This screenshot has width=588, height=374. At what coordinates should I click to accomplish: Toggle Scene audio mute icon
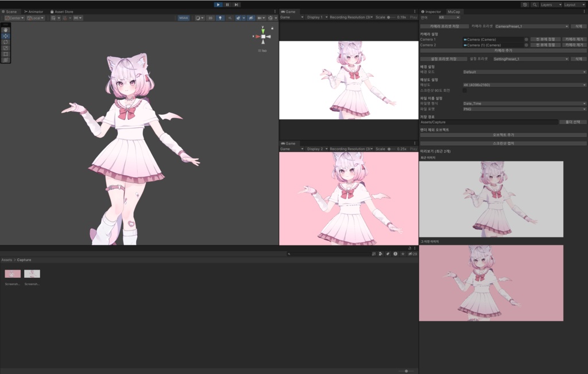(230, 18)
